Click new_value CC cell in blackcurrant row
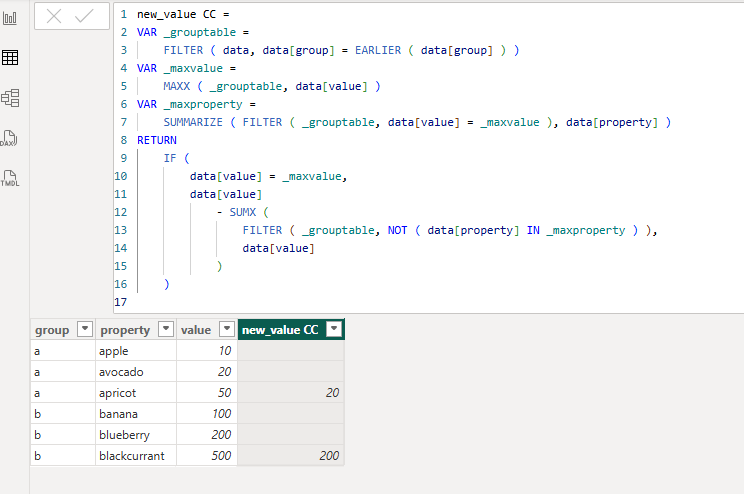744x494 pixels. coord(291,456)
